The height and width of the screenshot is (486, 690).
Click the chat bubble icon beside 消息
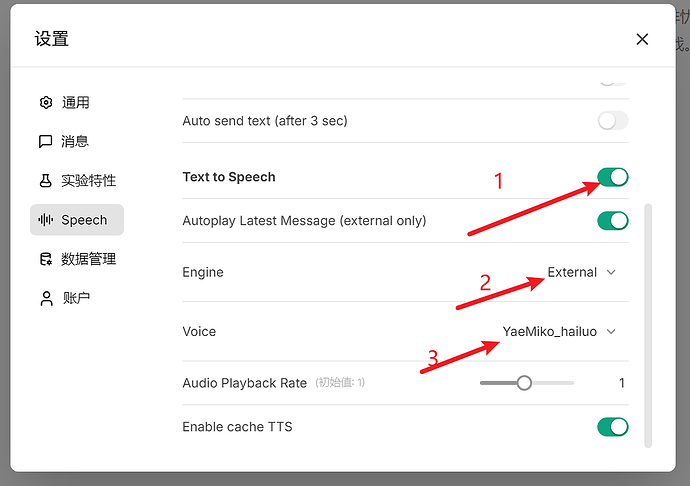click(x=46, y=141)
